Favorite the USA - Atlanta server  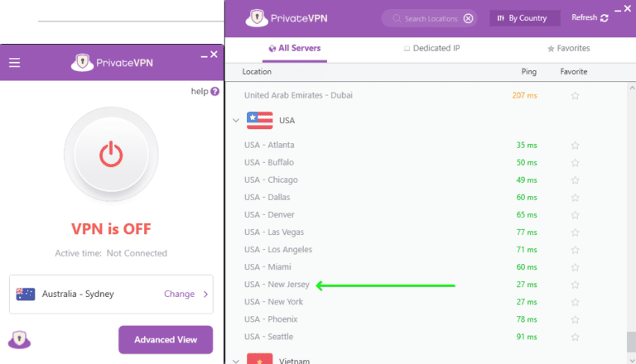pos(575,146)
